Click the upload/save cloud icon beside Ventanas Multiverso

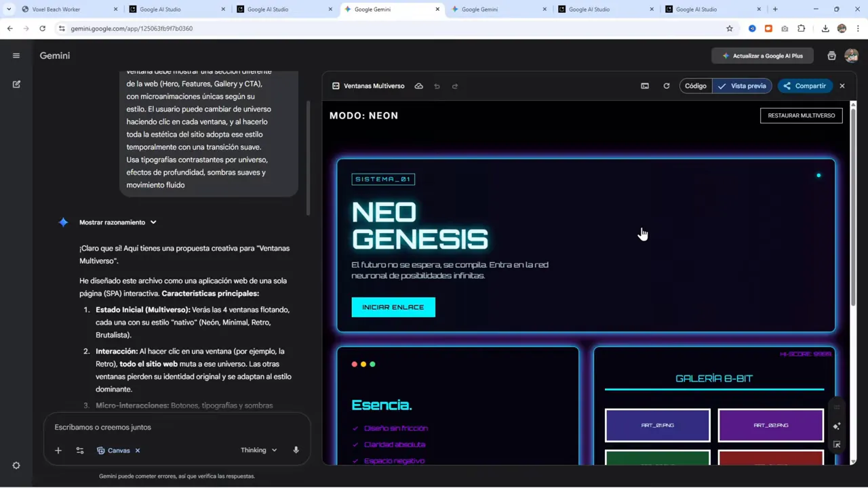(419, 86)
